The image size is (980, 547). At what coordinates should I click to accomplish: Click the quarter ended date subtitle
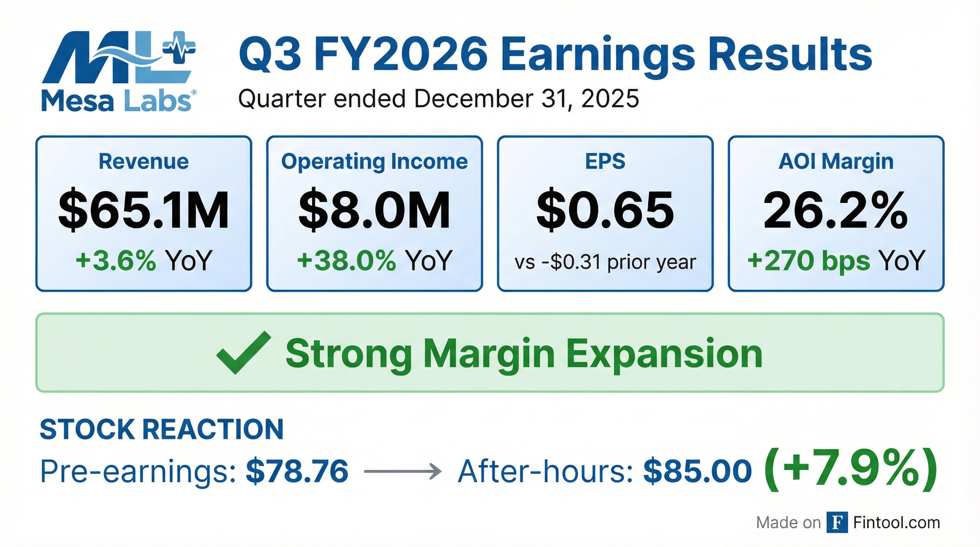tap(438, 99)
